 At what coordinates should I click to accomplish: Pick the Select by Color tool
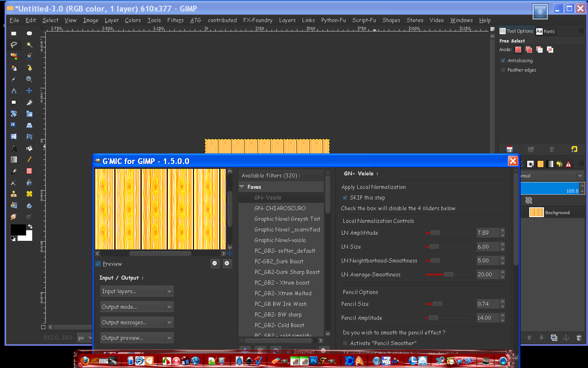(x=13, y=56)
